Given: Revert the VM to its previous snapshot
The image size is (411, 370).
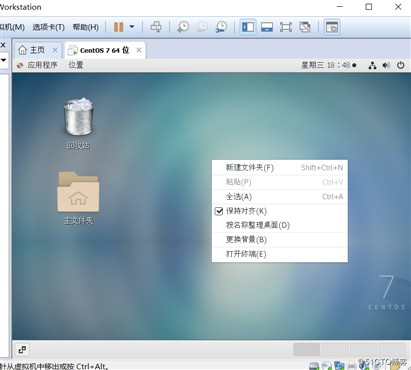Looking at the screenshot, I should [202, 27].
